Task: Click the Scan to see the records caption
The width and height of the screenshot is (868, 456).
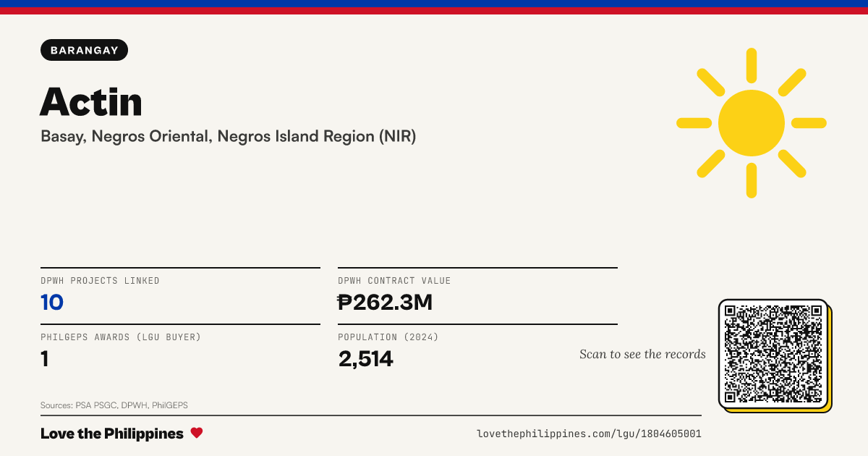Action: pyautogui.click(x=642, y=354)
